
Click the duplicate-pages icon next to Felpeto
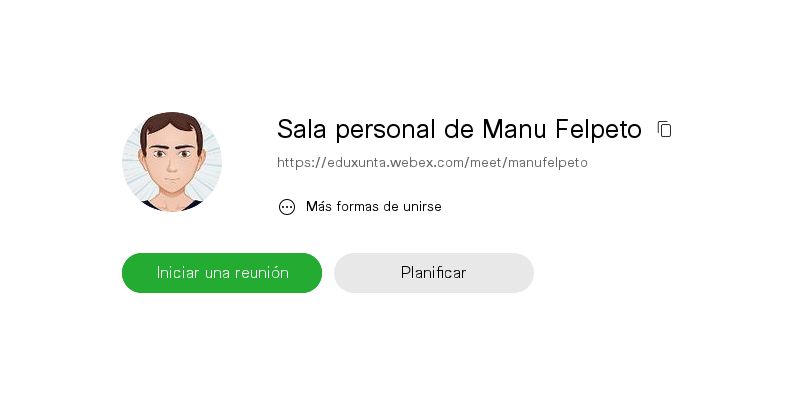(x=664, y=129)
